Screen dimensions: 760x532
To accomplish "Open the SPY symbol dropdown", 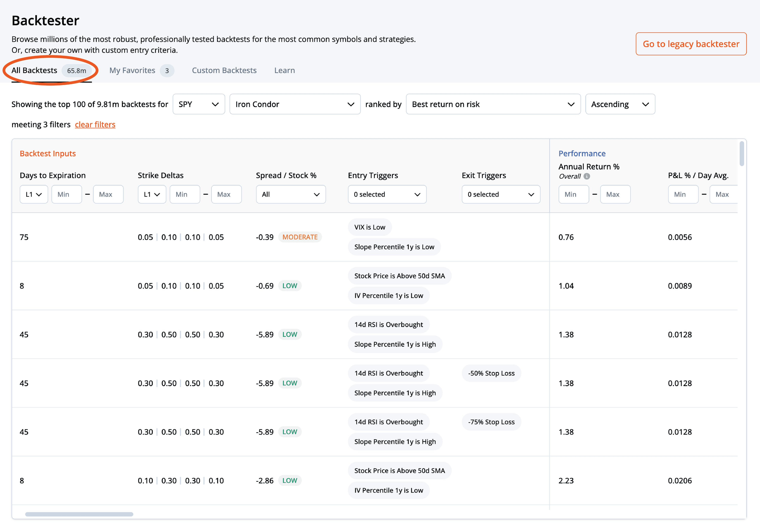I will tap(199, 104).
